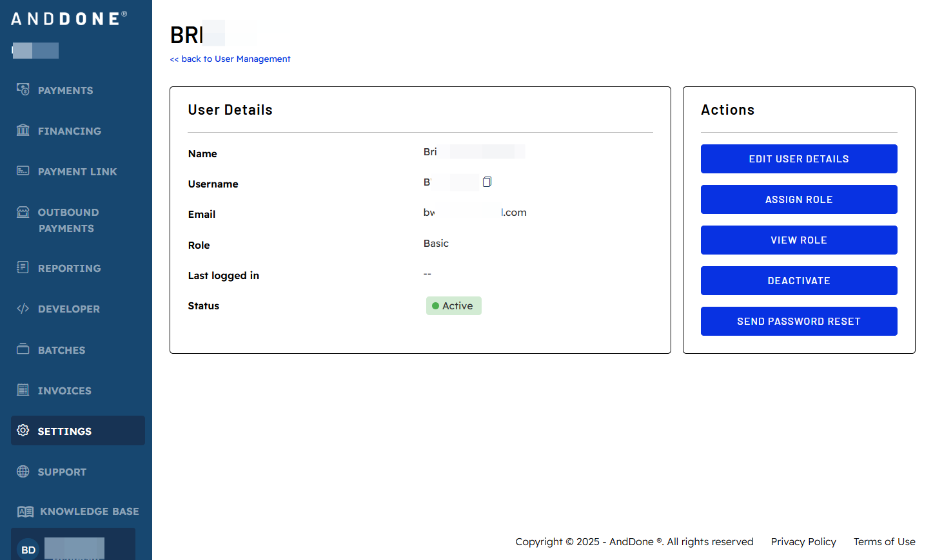This screenshot has width=933, height=560.
Task: Click the Settings gear icon
Action: (x=23, y=430)
